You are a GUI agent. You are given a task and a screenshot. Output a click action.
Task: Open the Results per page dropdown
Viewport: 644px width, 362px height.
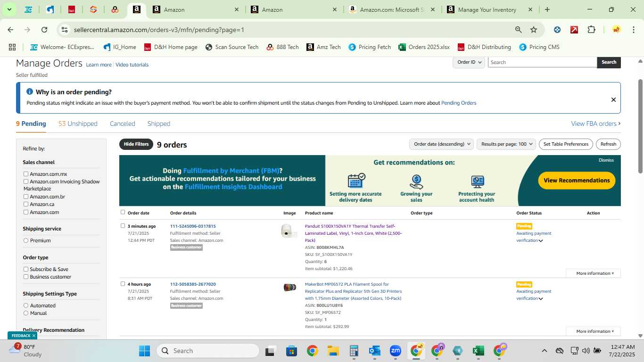(x=506, y=144)
